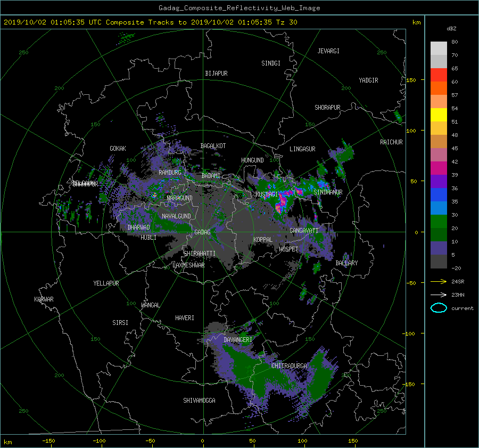
Task: Click the YELLAPUR city label
Action: pyautogui.click(x=106, y=283)
